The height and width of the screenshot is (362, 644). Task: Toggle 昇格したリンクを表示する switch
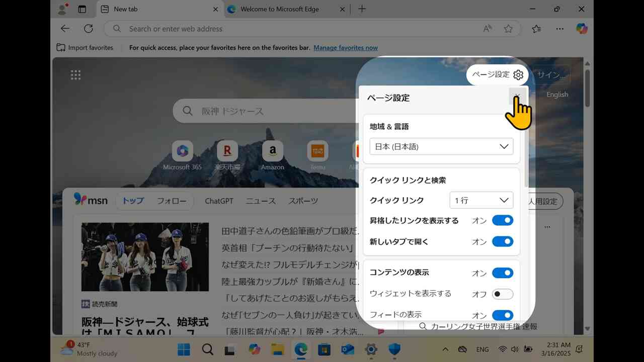coord(503,220)
